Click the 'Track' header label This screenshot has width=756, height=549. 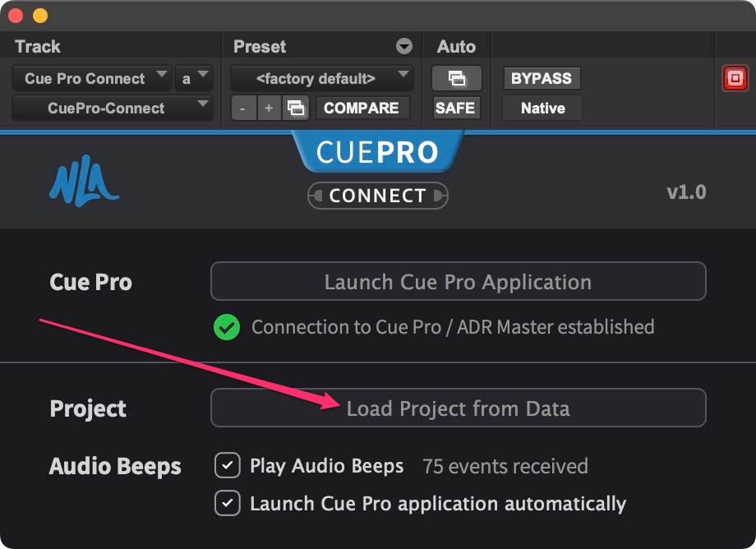pyautogui.click(x=38, y=47)
